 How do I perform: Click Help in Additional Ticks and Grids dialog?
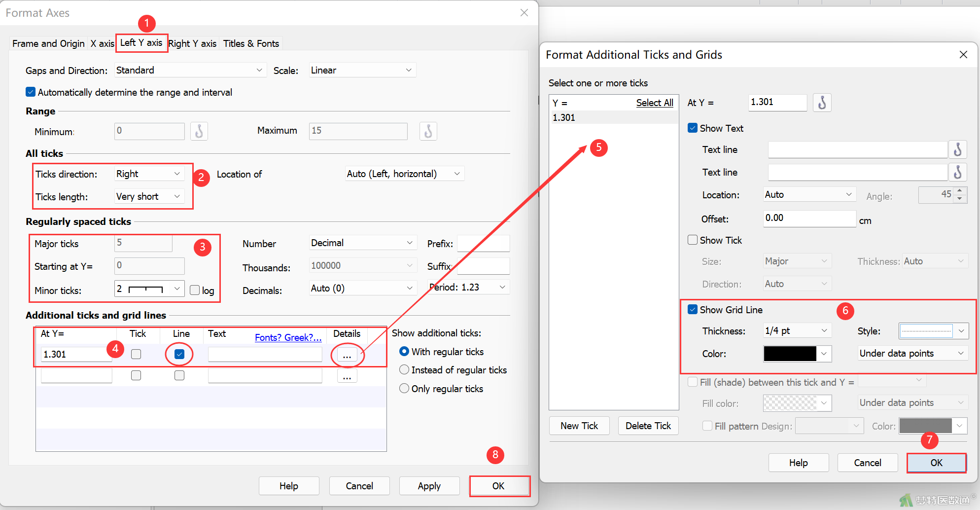pyautogui.click(x=799, y=463)
